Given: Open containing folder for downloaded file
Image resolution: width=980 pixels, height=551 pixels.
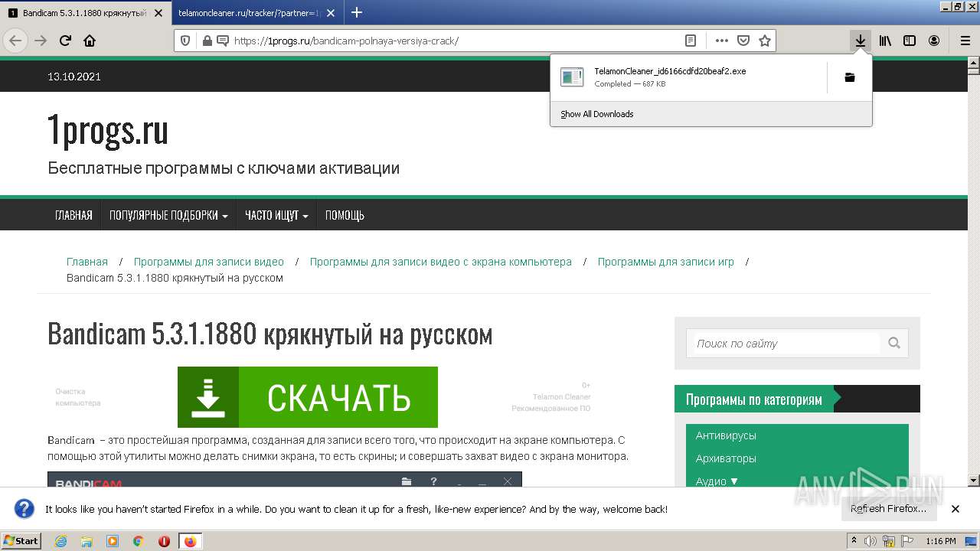Looking at the screenshot, I should (x=849, y=77).
